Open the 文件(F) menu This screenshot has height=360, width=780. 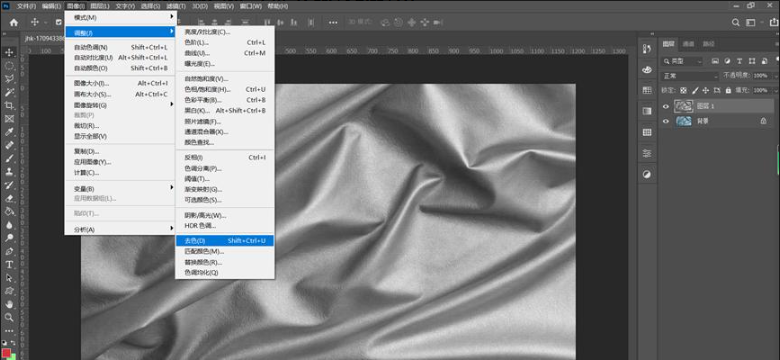26,6
